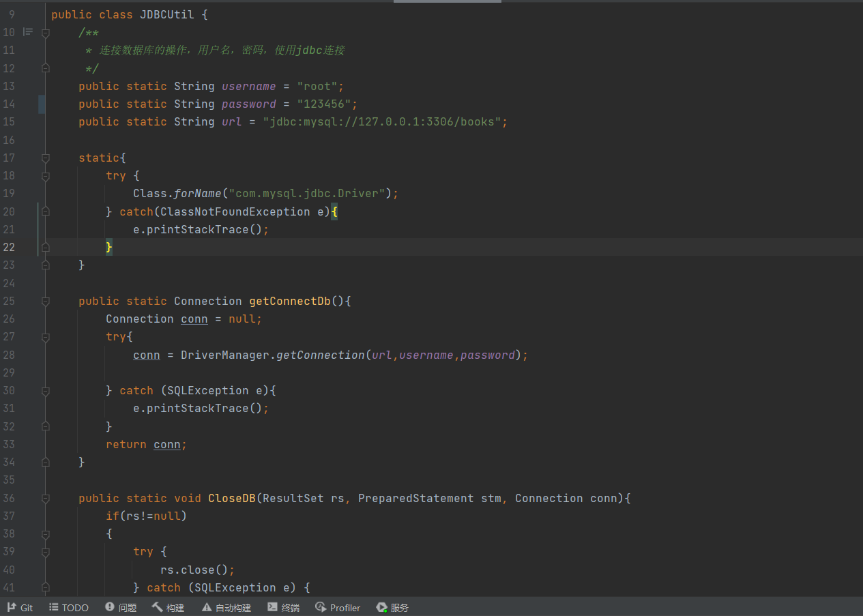The width and height of the screenshot is (863, 616).
Task: Click the "com.mysql.jdbc.Driver" string
Action: (307, 194)
